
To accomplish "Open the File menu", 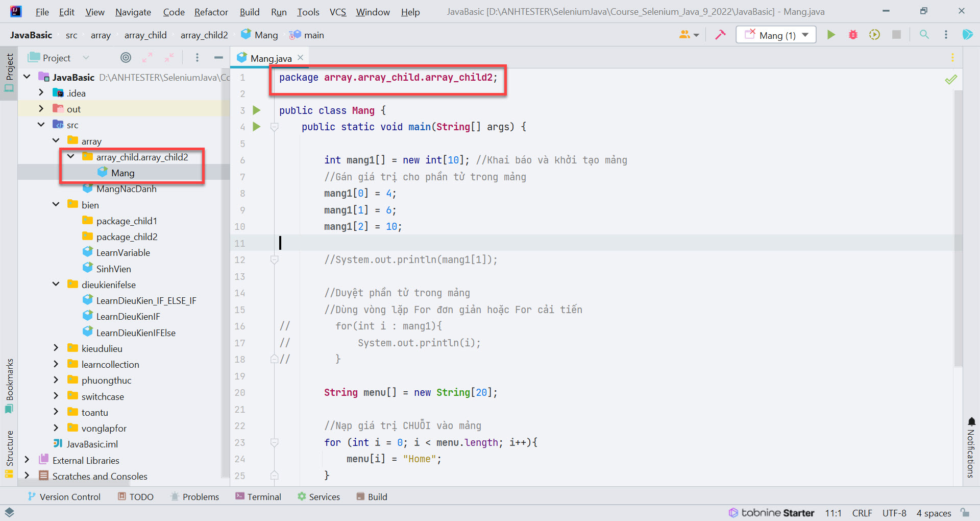I will coord(42,12).
